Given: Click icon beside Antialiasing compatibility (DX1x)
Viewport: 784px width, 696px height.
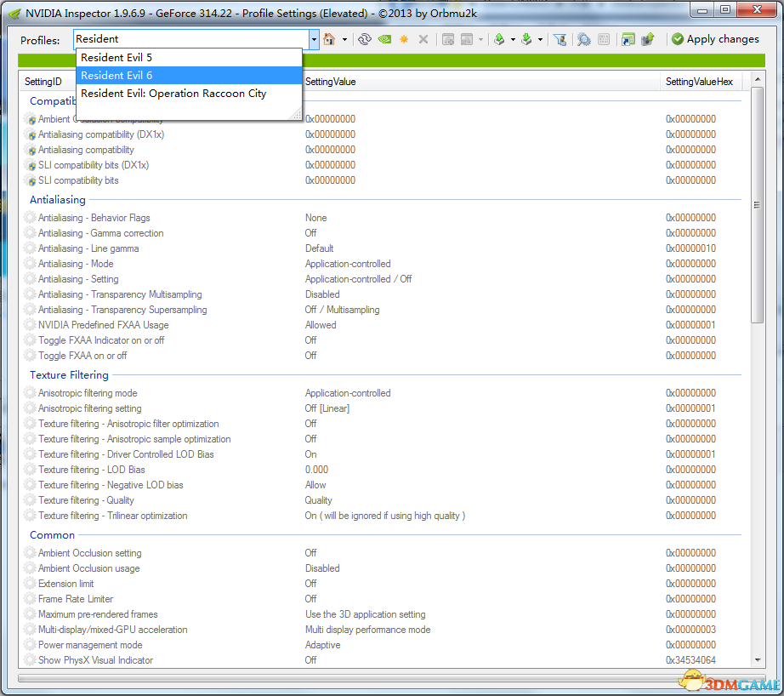Looking at the screenshot, I should point(31,134).
